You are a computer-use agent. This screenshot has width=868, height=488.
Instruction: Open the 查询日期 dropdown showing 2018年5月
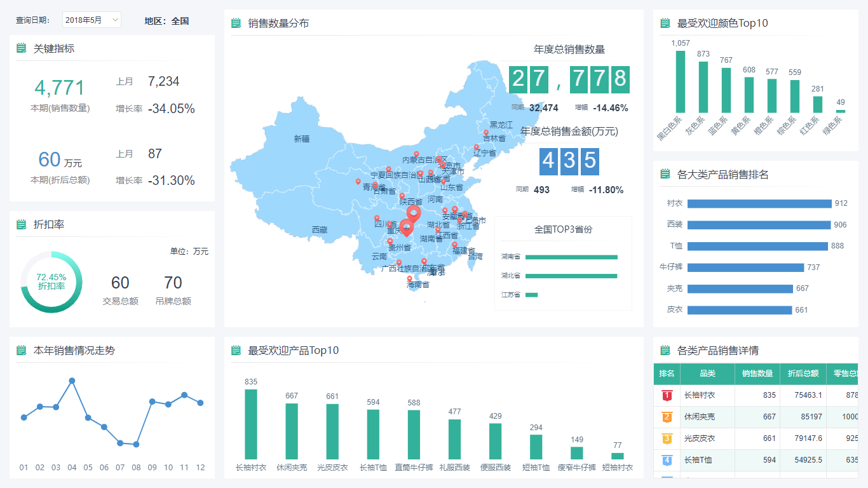tap(92, 20)
